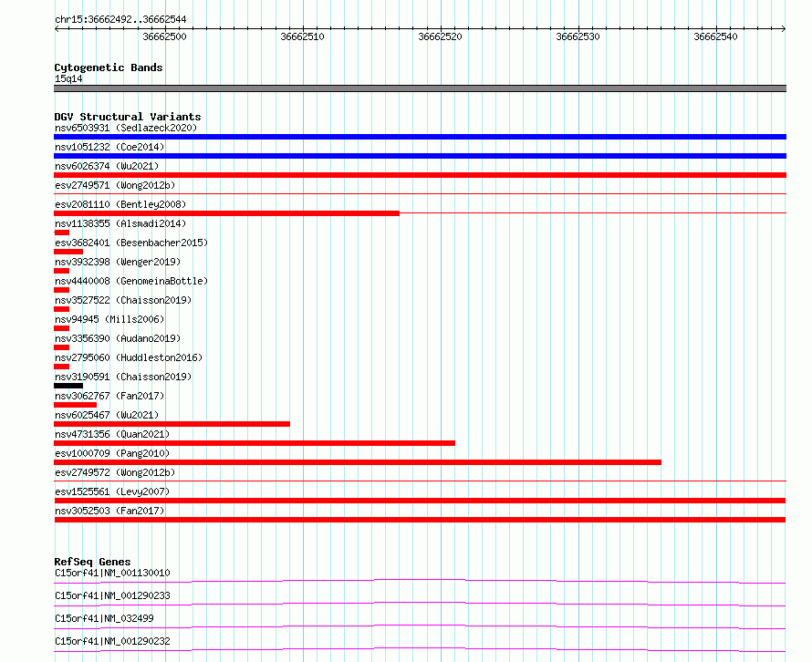Open the RefSeq Genes track title
This screenshot has width=812, height=662.
(x=93, y=562)
